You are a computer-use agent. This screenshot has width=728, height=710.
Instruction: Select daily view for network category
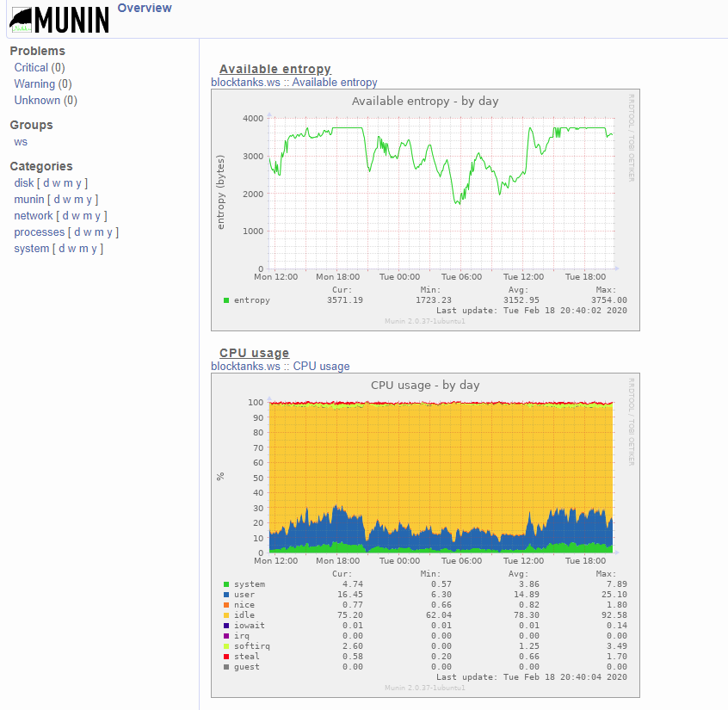tap(65, 215)
